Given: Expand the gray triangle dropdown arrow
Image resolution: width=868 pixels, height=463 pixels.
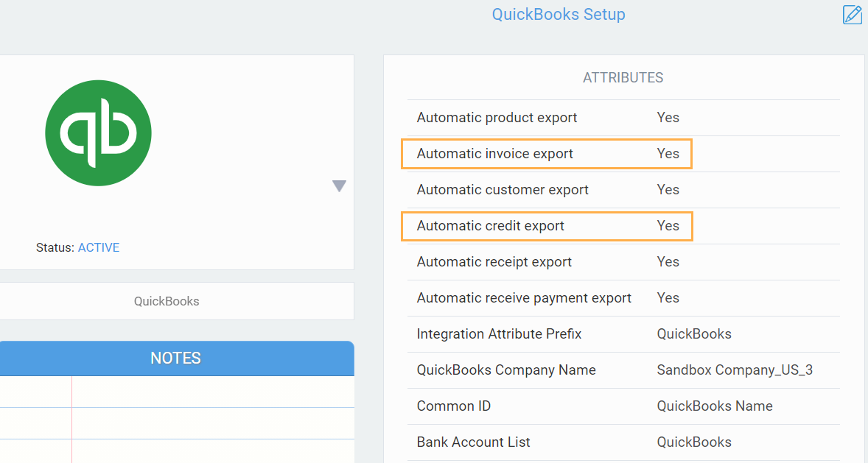Looking at the screenshot, I should [x=339, y=186].
